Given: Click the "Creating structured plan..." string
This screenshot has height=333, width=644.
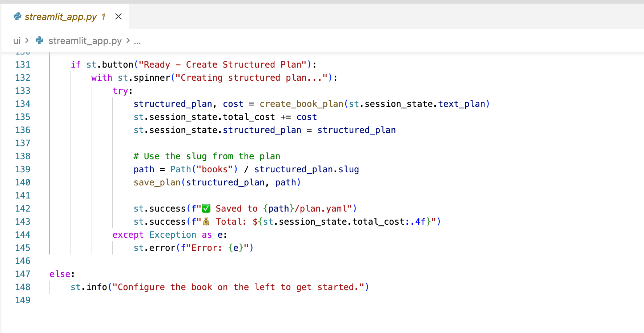Looking at the screenshot, I should 251,78.
